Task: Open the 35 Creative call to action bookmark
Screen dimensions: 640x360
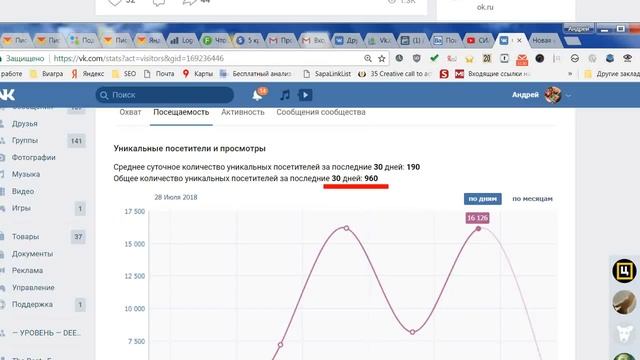Action: click(395, 73)
